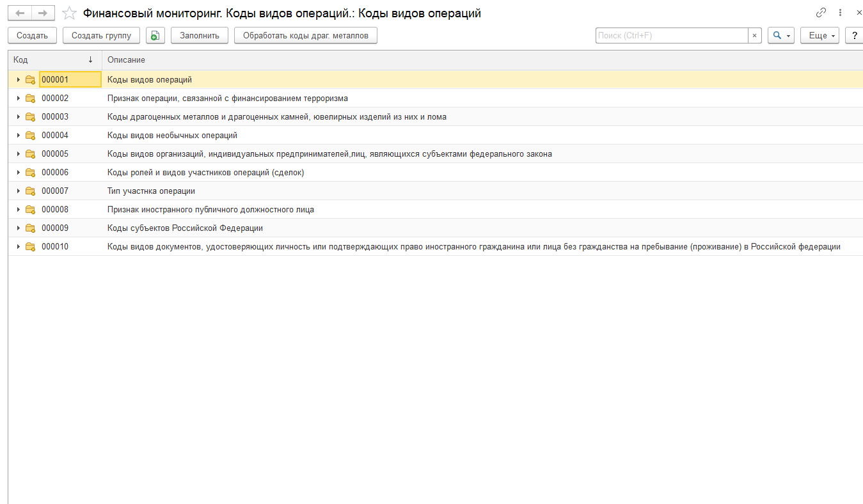The width and height of the screenshot is (863, 504).
Task: Expand group 000009 tree arrow
Action: [18, 228]
